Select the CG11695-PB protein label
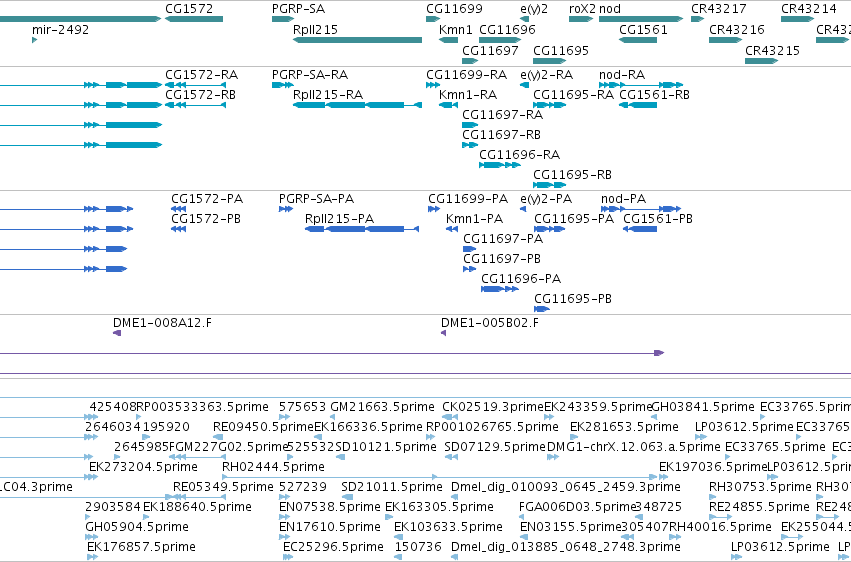The image size is (851, 562). pos(573,299)
